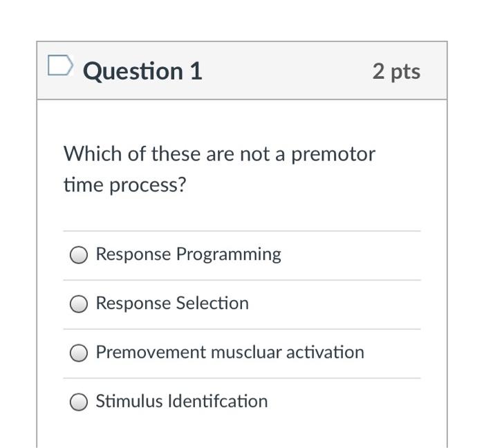Choose the Premovement muscluar activation radio button

(x=79, y=353)
